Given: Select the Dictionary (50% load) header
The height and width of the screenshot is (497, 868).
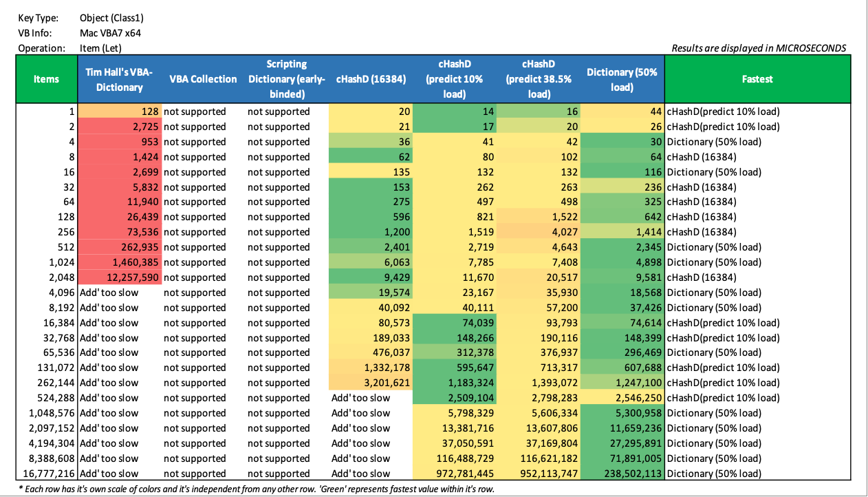Looking at the screenshot, I should pyautogui.click(x=622, y=79).
